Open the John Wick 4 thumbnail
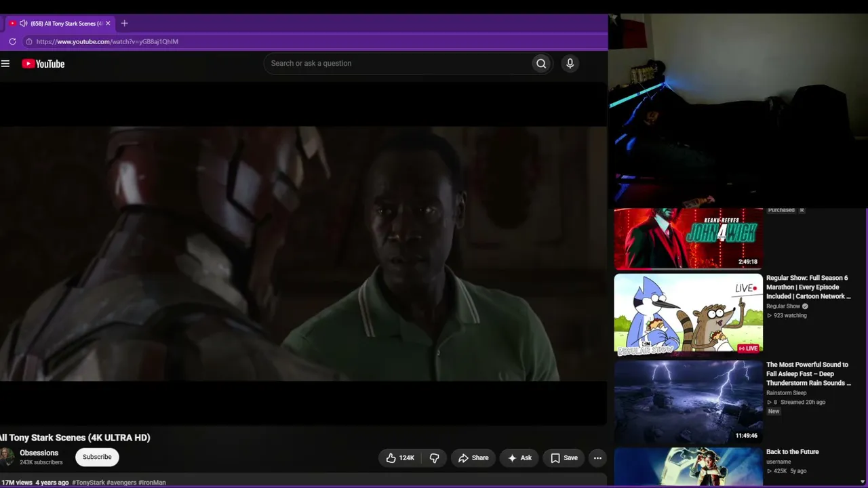 pyautogui.click(x=688, y=239)
